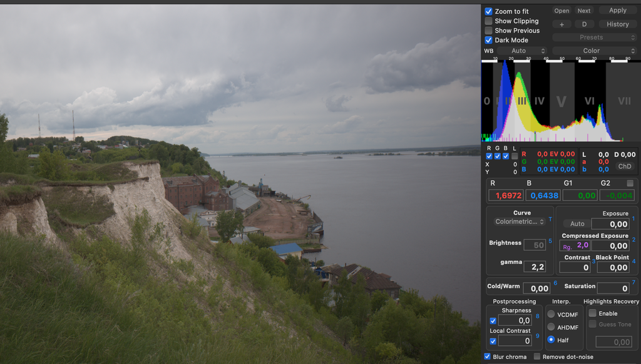Click the Open button

(562, 11)
